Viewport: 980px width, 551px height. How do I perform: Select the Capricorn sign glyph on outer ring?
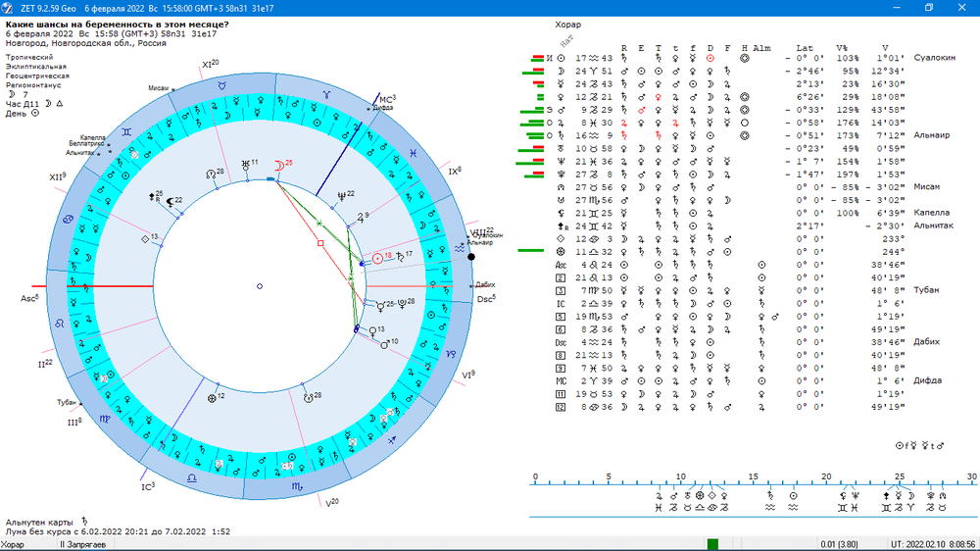coord(451,354)
